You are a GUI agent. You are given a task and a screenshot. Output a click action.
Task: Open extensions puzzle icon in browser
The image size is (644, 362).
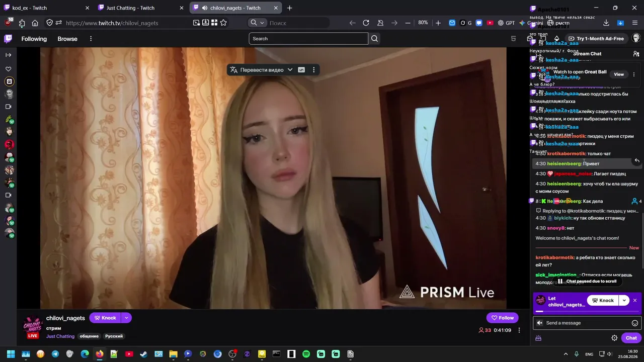(22, 23)
